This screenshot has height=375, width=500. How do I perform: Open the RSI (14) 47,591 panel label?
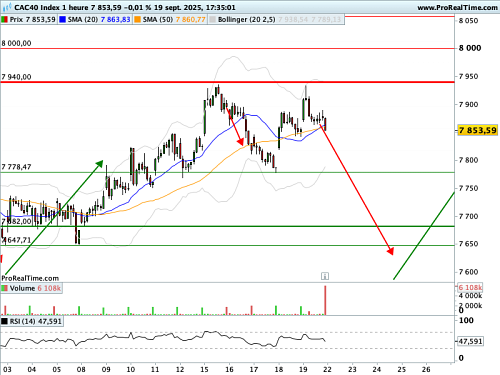pos(36,321)
